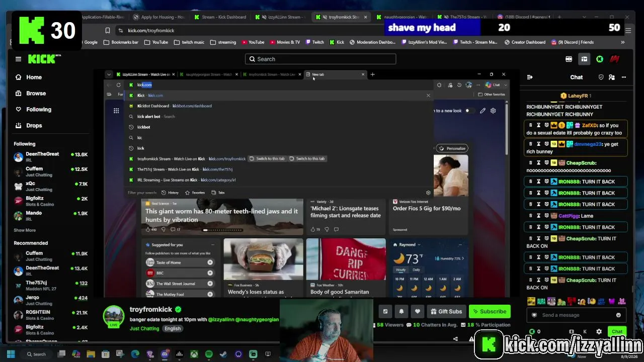Switch to the izzyALLinn Stream browser tab

(280, 17)
